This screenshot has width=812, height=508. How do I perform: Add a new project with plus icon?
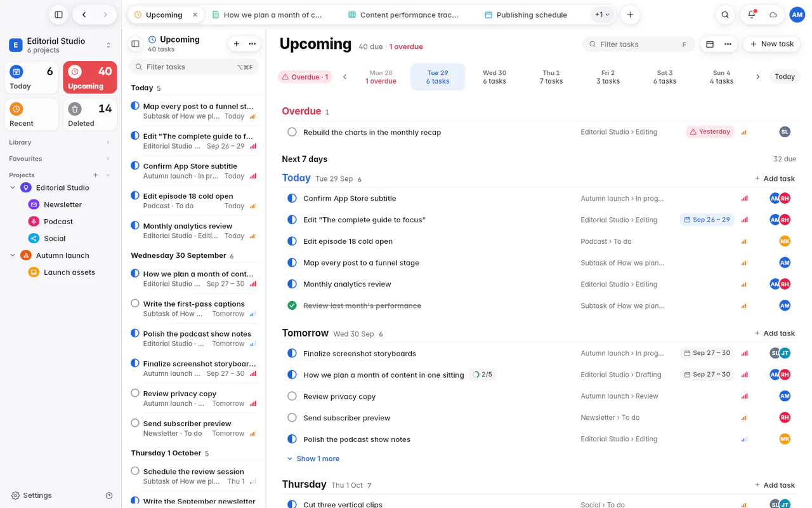[x=96, y=175]
